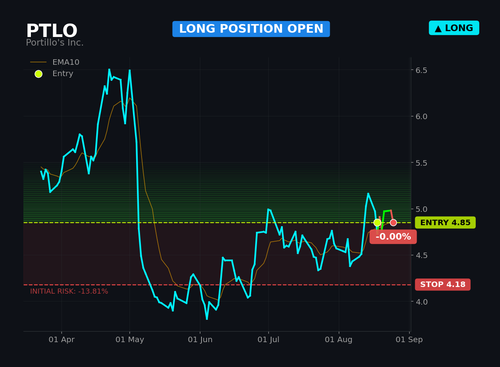Click the INITIAL RISK -13.81% text
The image size is (500, 367).
[x=69, y=291]
